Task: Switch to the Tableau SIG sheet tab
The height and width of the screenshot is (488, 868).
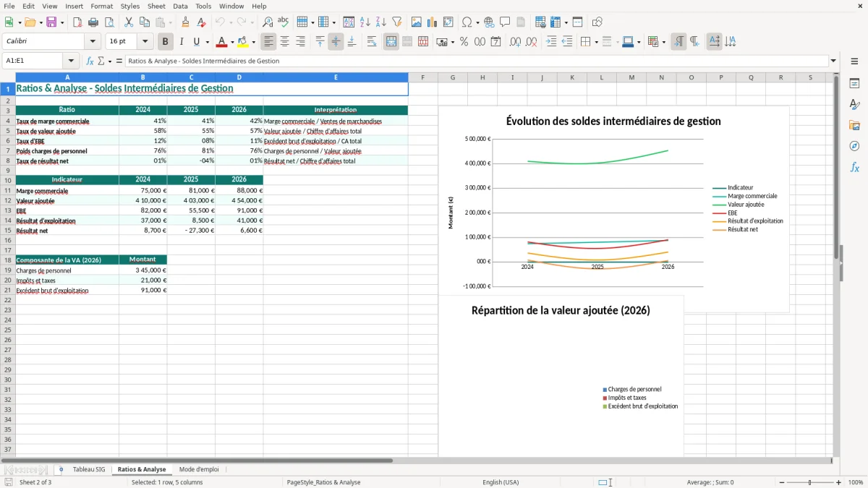Action: (89, 469)
